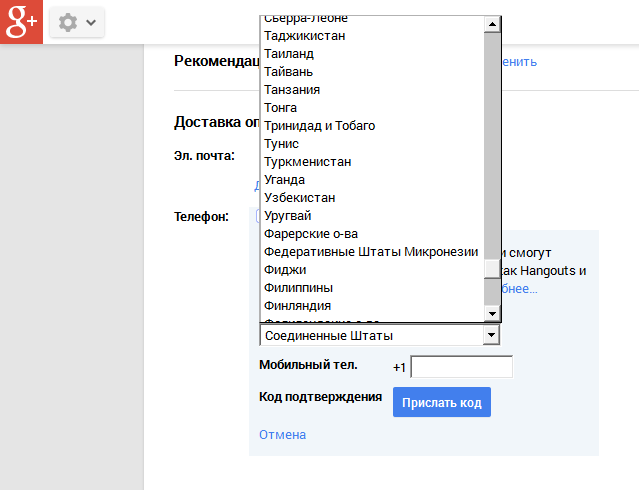
Task: Open the settings gear menu
Action: pos(77,22)
